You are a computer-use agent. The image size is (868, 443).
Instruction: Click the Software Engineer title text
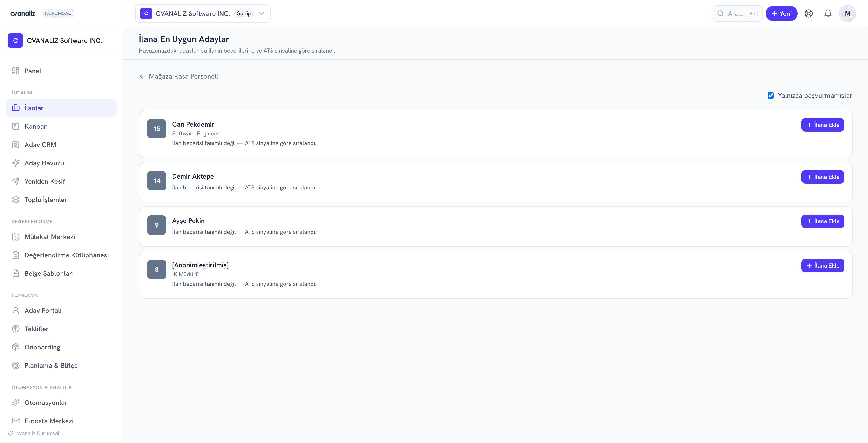tap(196, 133)
